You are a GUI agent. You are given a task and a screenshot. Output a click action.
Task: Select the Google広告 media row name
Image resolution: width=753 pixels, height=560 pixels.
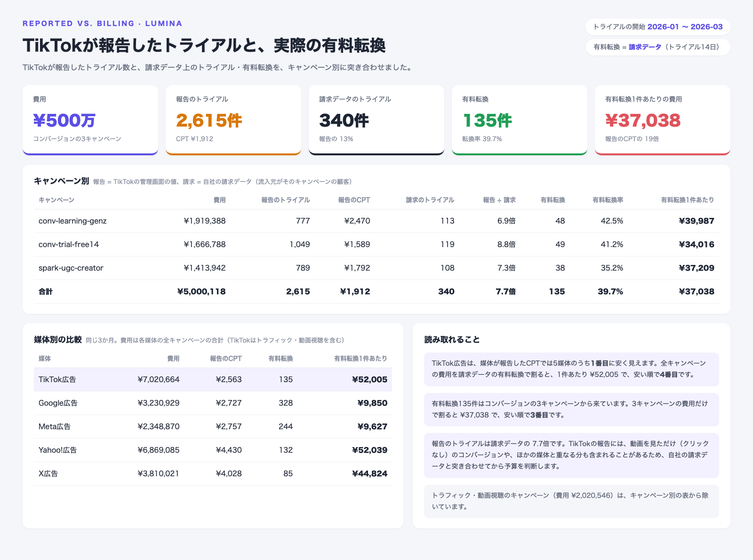[x=58, y=403]
